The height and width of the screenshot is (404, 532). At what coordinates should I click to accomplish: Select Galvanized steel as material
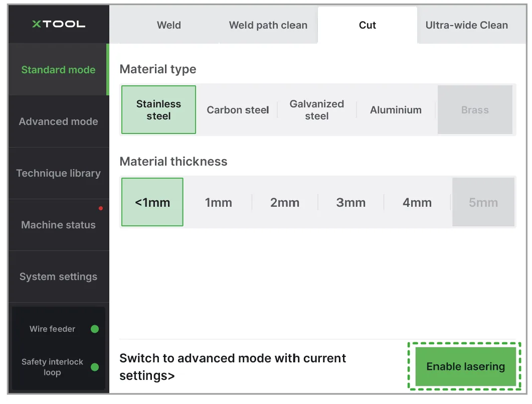(x=316, y=110)
